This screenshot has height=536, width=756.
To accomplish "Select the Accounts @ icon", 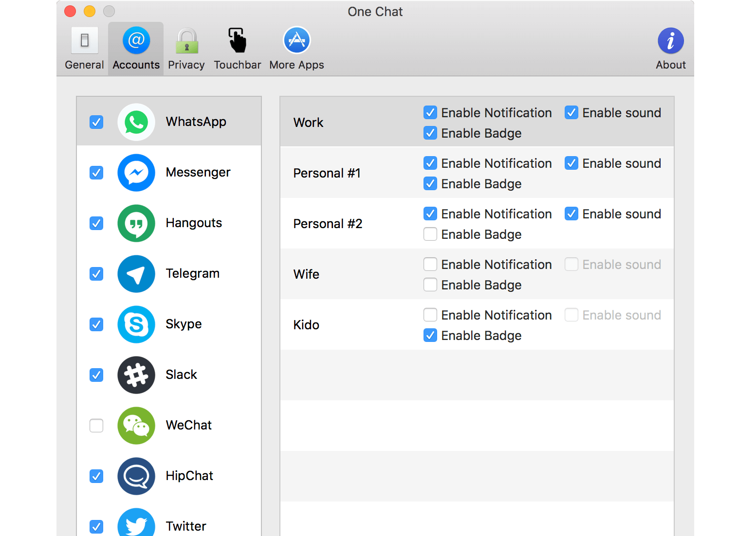I will 136,40.
